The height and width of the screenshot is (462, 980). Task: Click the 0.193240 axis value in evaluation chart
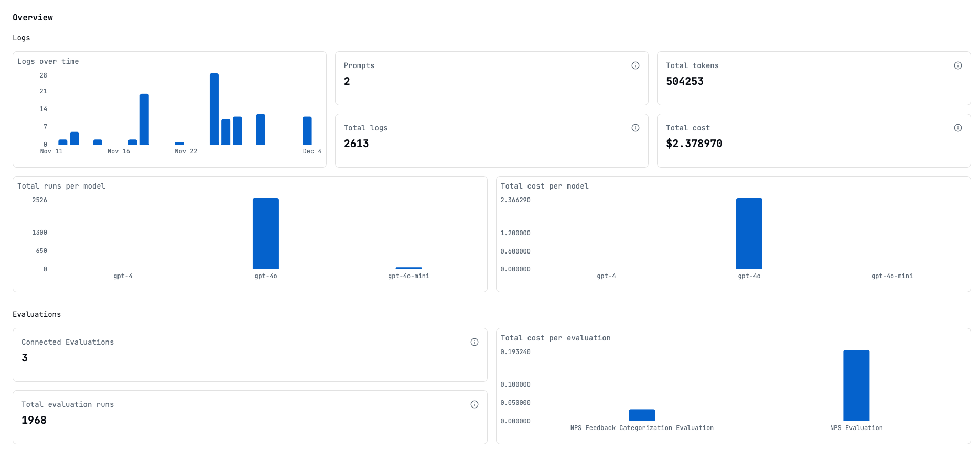click(x=515, y=352)
